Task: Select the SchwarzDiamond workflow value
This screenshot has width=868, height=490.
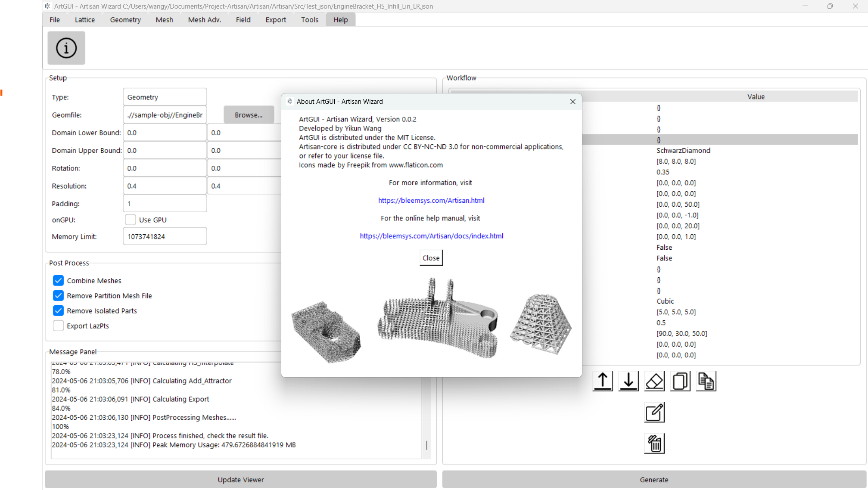Action: 683,150
